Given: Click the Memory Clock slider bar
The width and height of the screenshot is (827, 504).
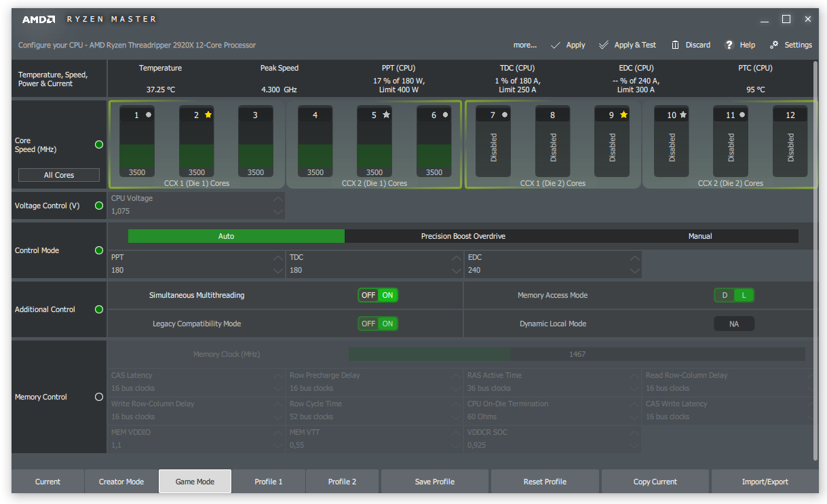Looking at the screenshot, I should pos(577,354).
